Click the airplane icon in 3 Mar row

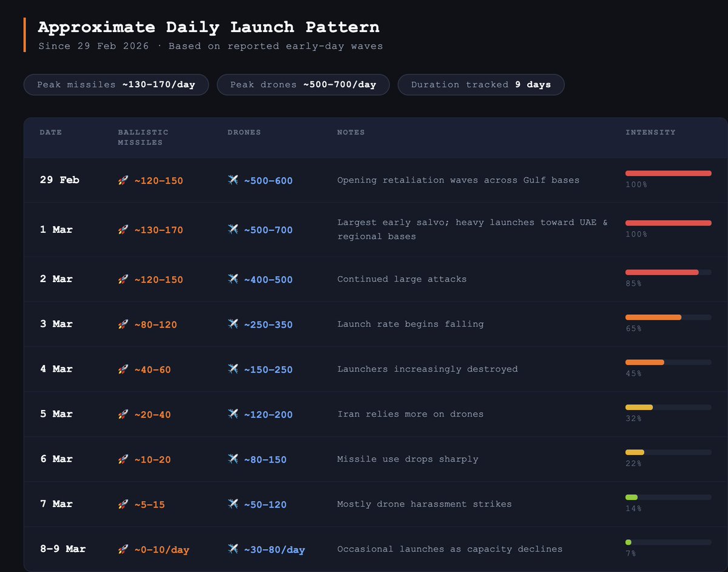pos(233,325)
